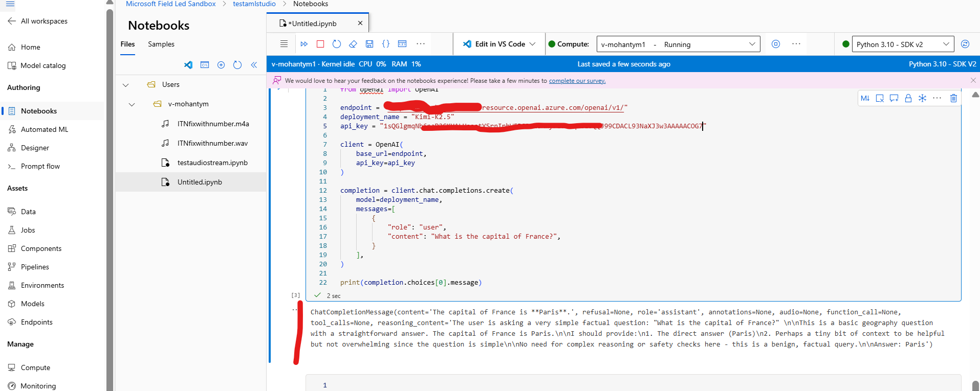Image resolution: width=980 pixels, height=391 pixels.
Task: Add comment to the cell
Action: coord(894,98)
